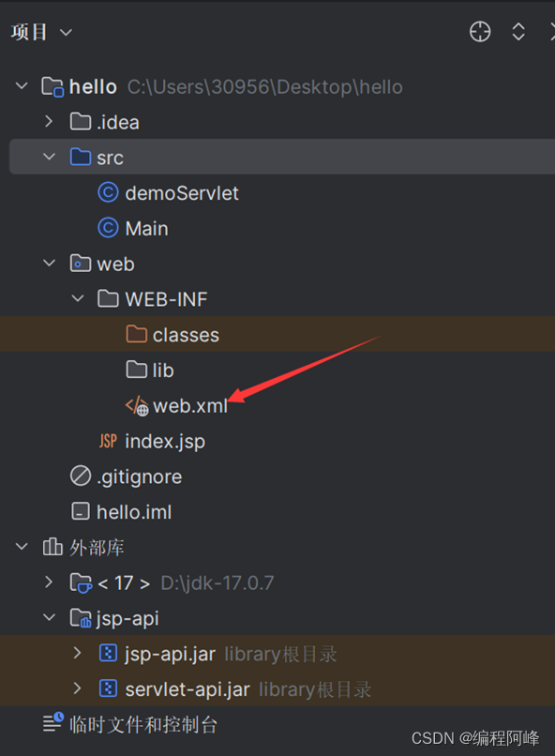Click the expand/collapse arrows toolbar icon
This screenshot has height=756, width=555.
click(518, 31)
